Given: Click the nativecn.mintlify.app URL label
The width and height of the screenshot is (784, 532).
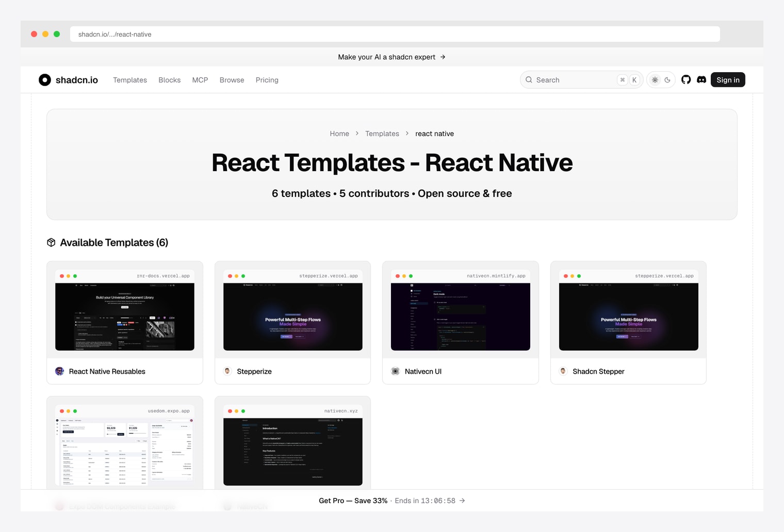Looking at the screenshot, I should [x=496, y=276].
